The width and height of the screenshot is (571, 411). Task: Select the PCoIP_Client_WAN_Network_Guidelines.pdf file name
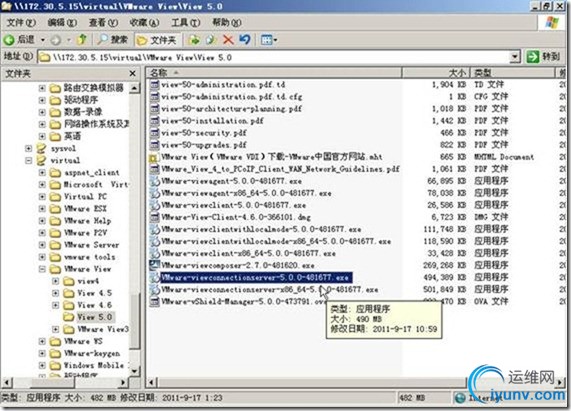click(280, 169)
